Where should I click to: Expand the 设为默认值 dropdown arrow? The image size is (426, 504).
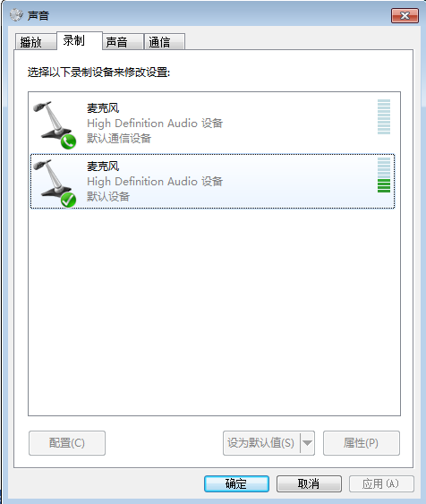(x=308, y=443)
